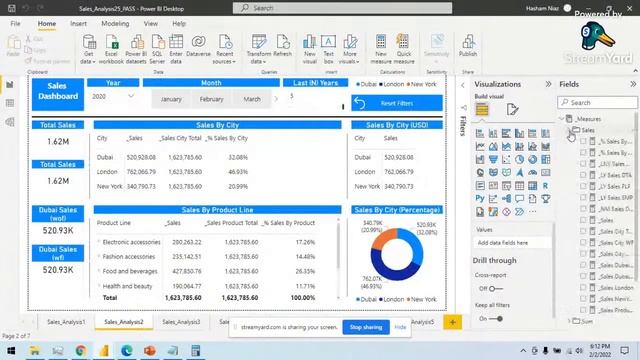Choose the Gauge visual
This screenshot has width=640, height=360.
coord(532,173)
